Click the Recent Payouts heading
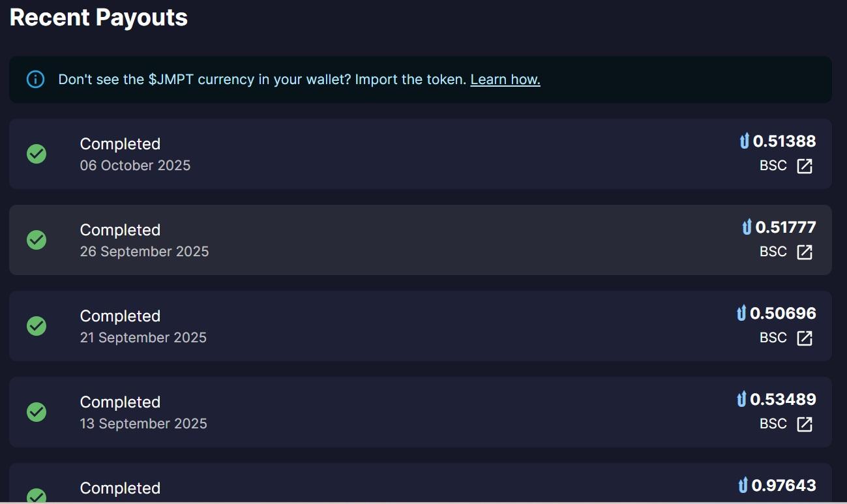 click(x=99, y=18)
